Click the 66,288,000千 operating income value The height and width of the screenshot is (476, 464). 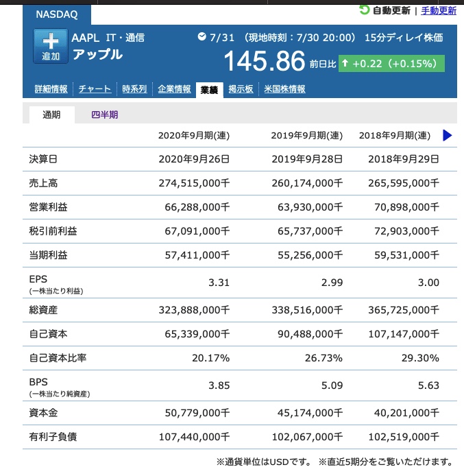pos(197,207)
